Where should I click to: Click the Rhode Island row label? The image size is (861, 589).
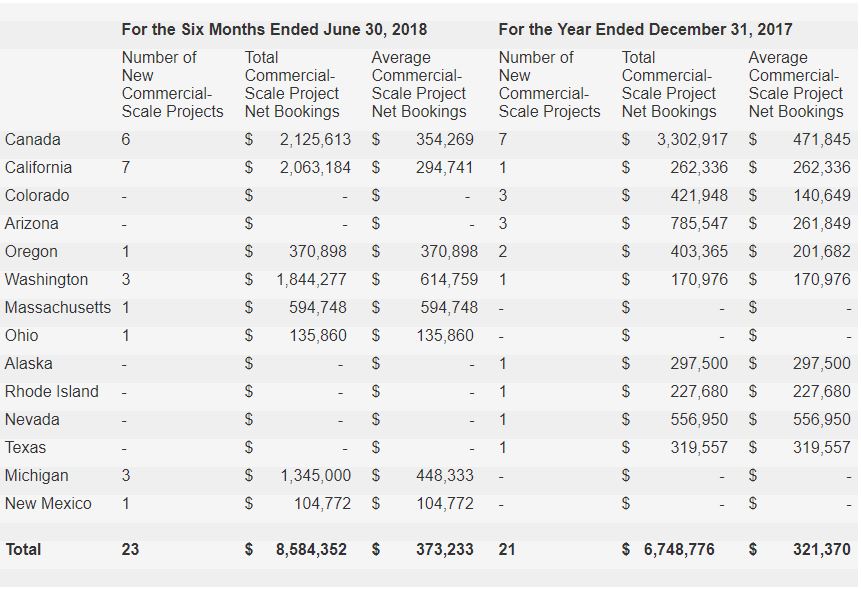point(52,392)
